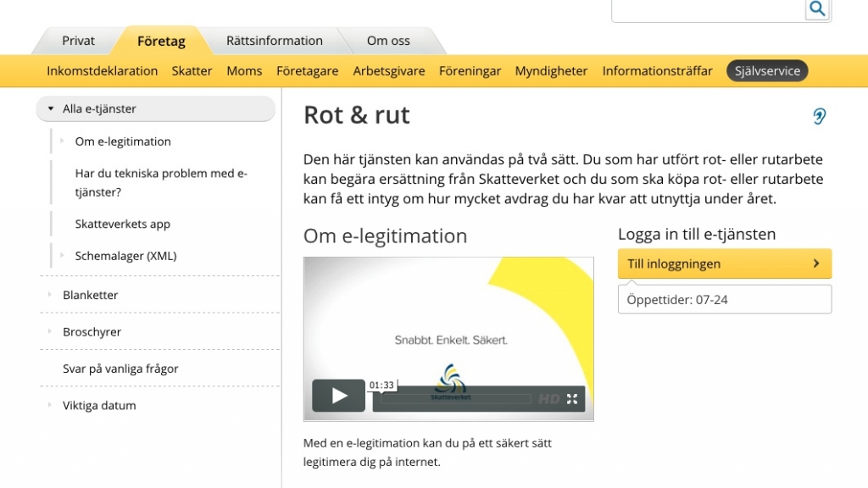Open the Blanketter sidebar link

coord(90,295)
